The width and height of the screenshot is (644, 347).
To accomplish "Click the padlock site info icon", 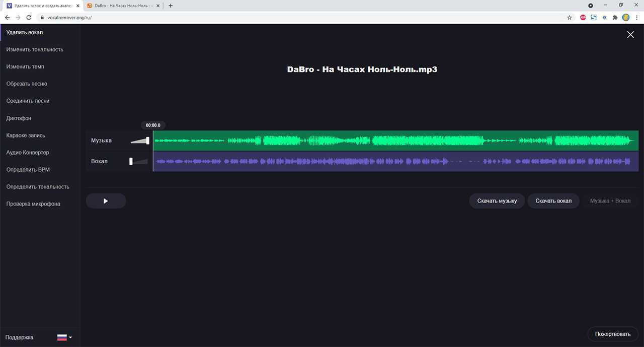I will (x=42, y=17).
